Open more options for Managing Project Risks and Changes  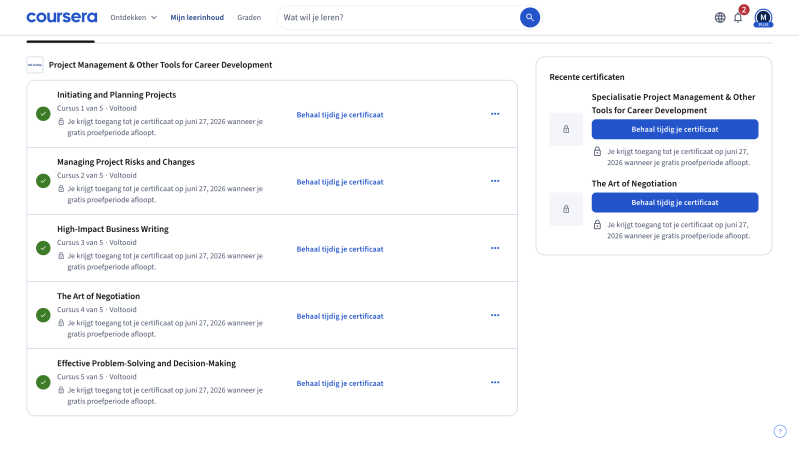tap(495, 181)
